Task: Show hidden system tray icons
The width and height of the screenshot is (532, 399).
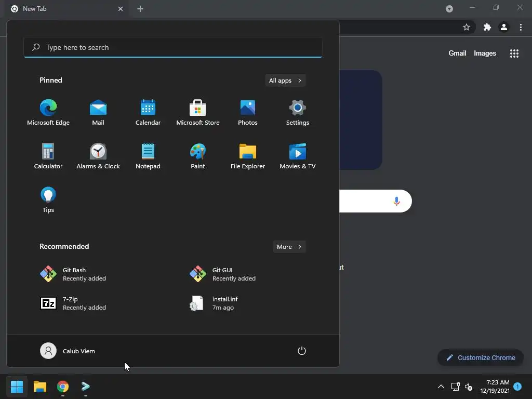Action: click(441, 387)
